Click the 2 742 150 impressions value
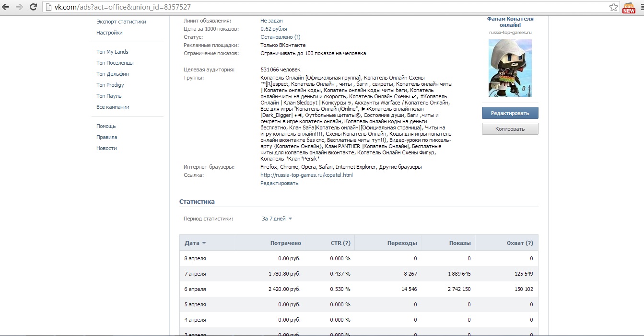644x336 pixels. coord(459,289)
